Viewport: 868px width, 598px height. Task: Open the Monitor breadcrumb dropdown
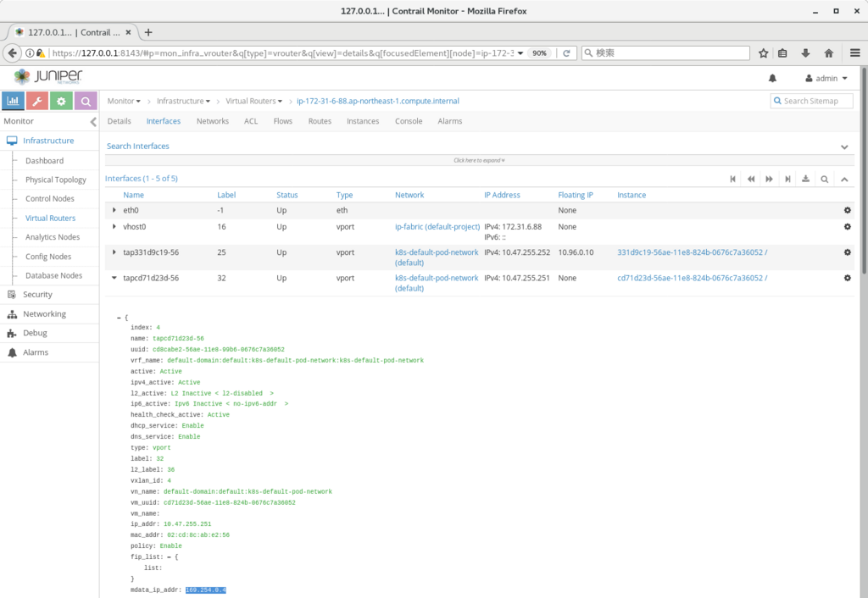coord(124,102)
